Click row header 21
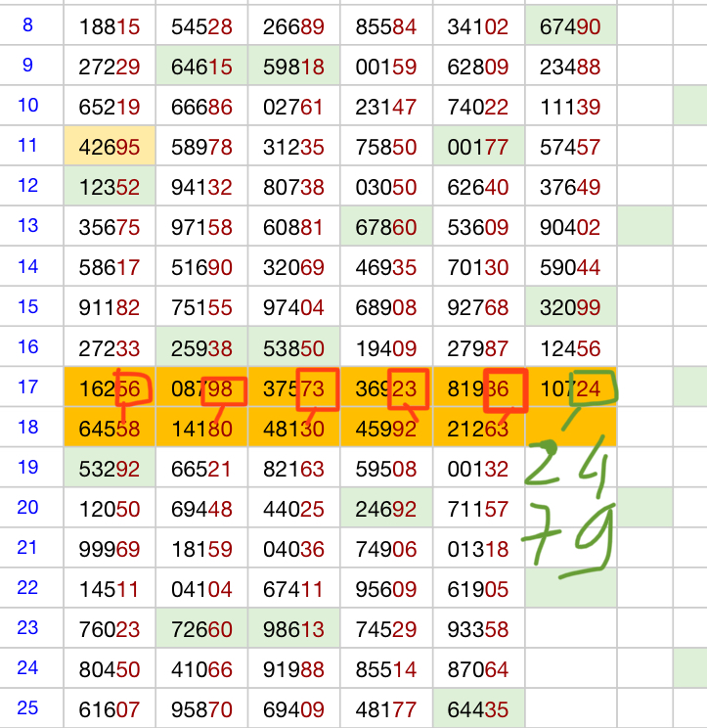707x728 pixels. click(x=27, y=547)
